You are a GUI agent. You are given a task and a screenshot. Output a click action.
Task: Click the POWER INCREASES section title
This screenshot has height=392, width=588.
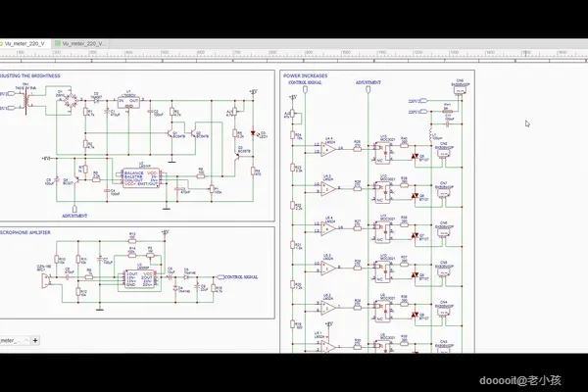click(x=305, y=75)
